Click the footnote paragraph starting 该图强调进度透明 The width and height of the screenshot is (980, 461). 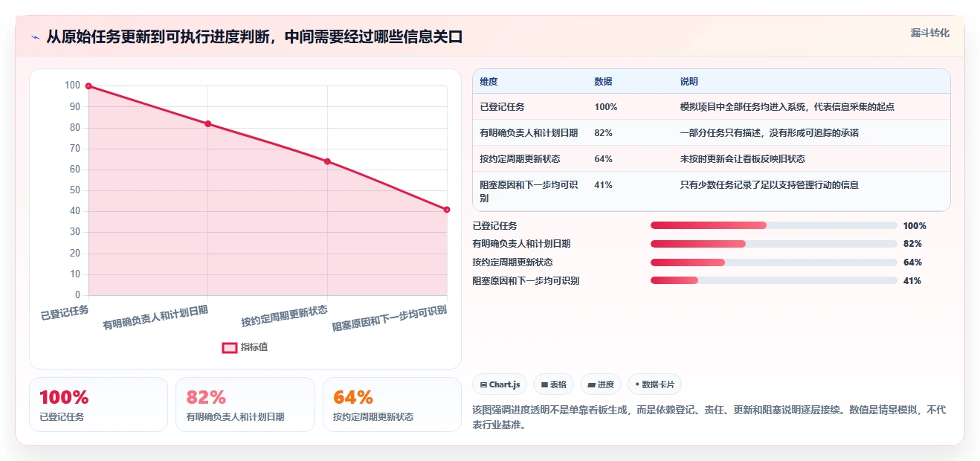[x=710, y=418]
